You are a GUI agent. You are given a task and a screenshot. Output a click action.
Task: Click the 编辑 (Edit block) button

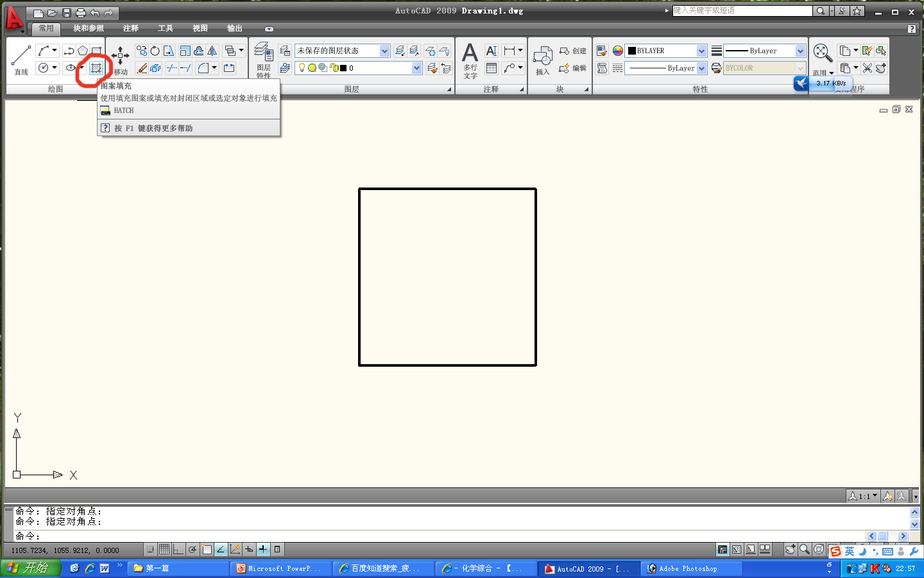573,68
